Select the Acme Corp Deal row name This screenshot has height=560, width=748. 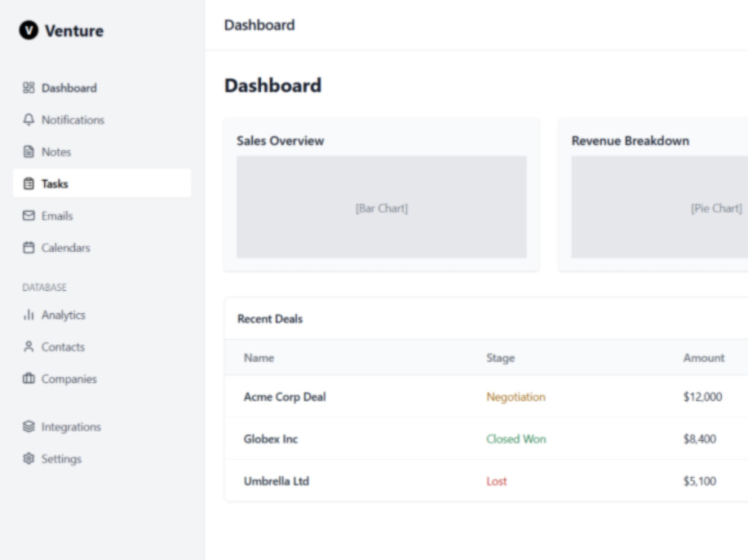[285, 397]
